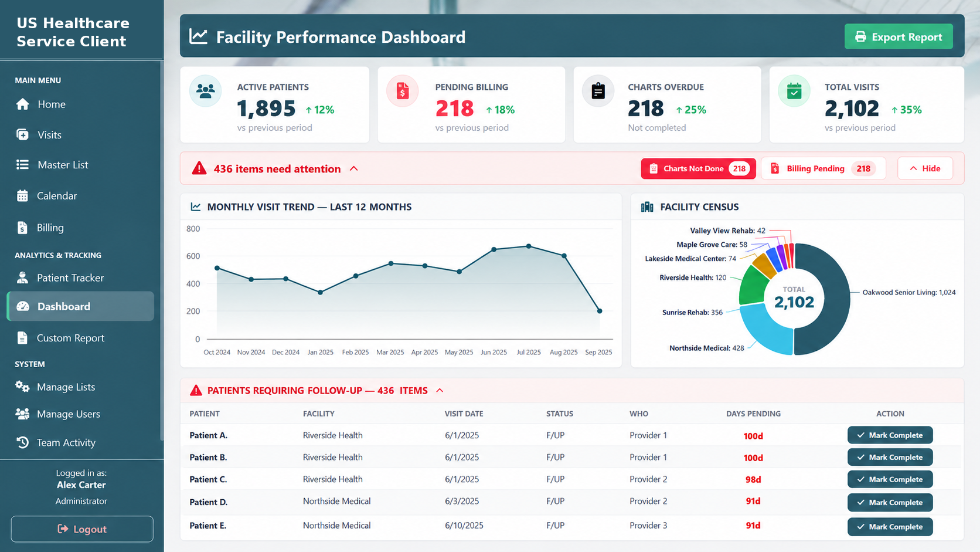Click the printer icon in Export Report
980x552 pixels.
pos(860,37)
